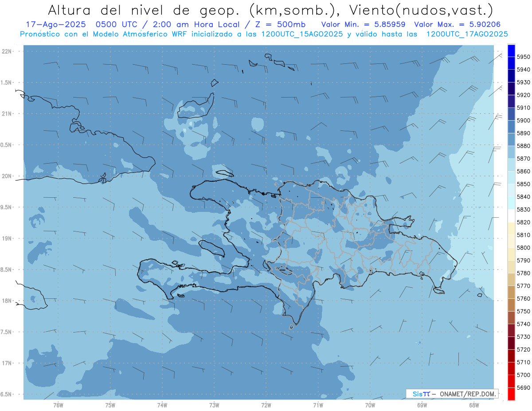532x411 pixels.
Task: Click the '5700' colorbar value label
Action: pos(523,375)
